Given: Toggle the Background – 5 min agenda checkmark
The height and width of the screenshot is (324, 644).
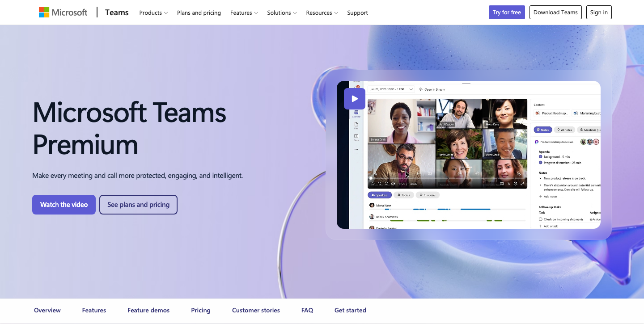Looking at the screenshot, I should [x=541, y=157].
